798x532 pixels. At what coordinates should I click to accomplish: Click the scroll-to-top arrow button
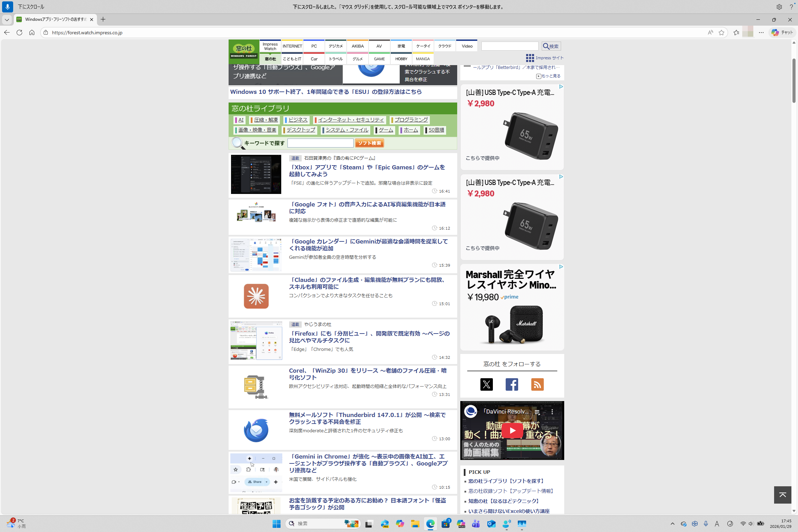tap(782, 495)
